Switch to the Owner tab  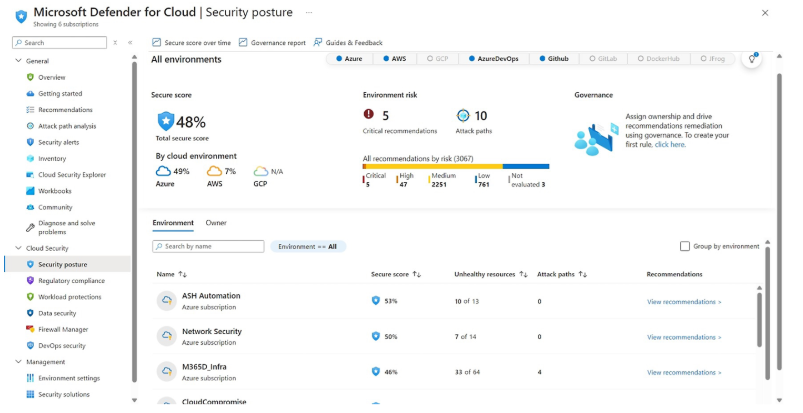pyautogui.click(x=216, y=223)
